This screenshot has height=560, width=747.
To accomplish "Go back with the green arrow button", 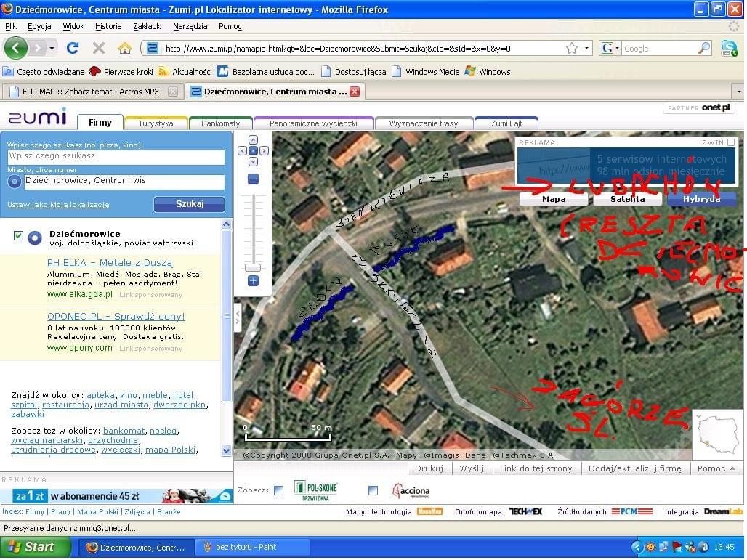I will click(16, 48).
